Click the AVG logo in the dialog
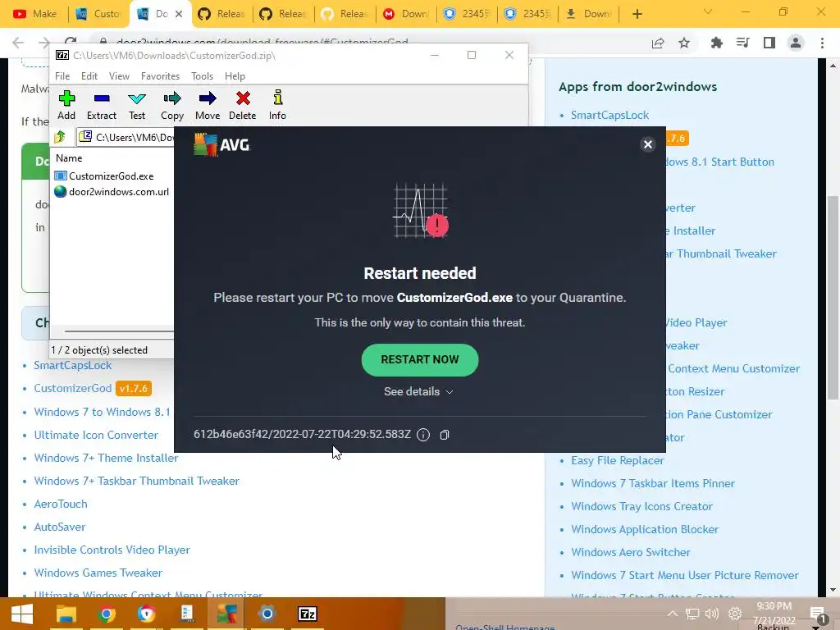 click(221, 144)
